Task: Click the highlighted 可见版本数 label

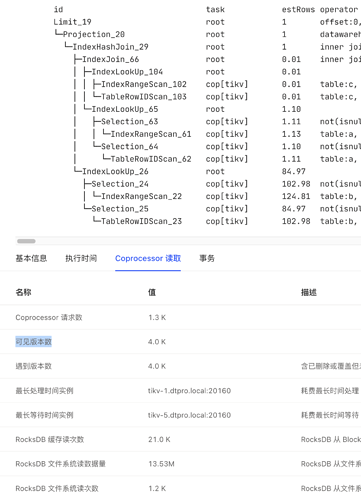Action: pos(34,342)
